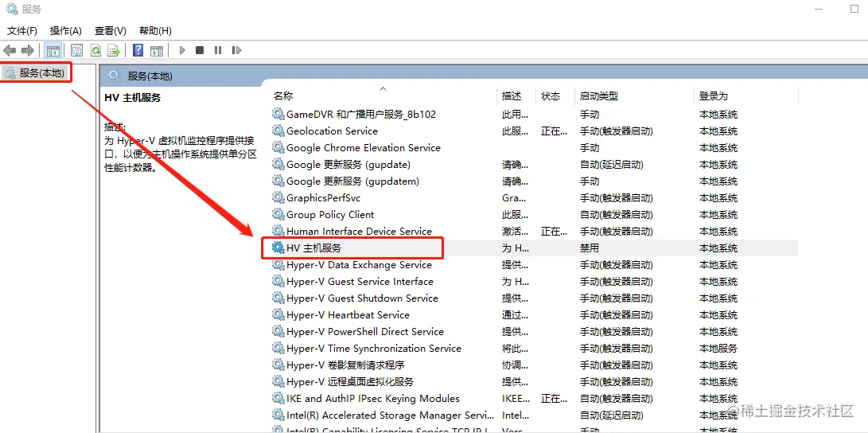Click the Back arrow in toolbar

coord(10,50)
